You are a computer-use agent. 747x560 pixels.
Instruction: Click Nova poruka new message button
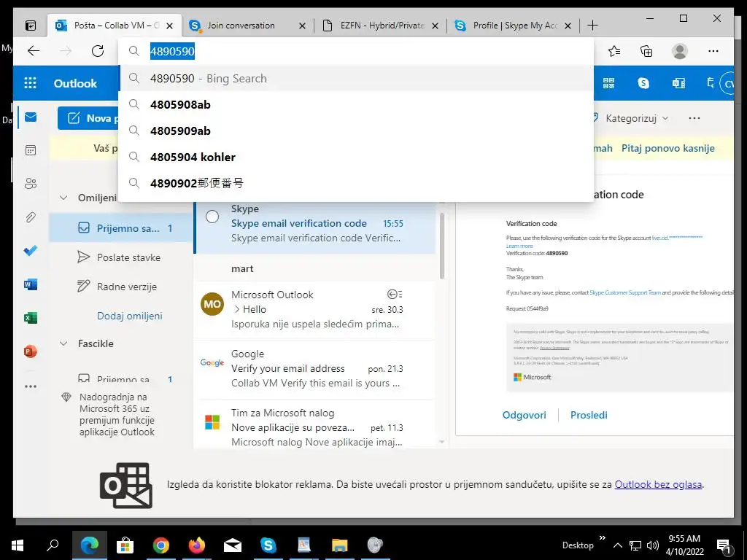[x=88, y=118]
